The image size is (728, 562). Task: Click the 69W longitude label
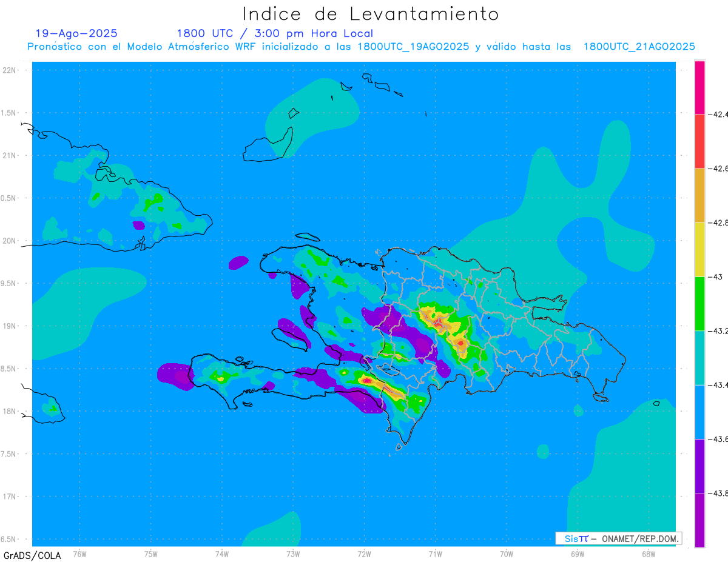pos(577,554)
